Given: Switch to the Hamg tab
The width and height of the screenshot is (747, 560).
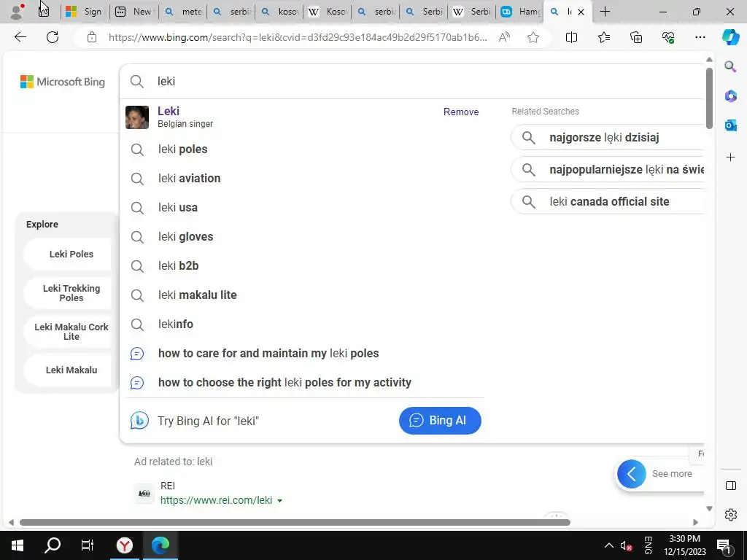Looking at the screenshot, I should [521, 12].
